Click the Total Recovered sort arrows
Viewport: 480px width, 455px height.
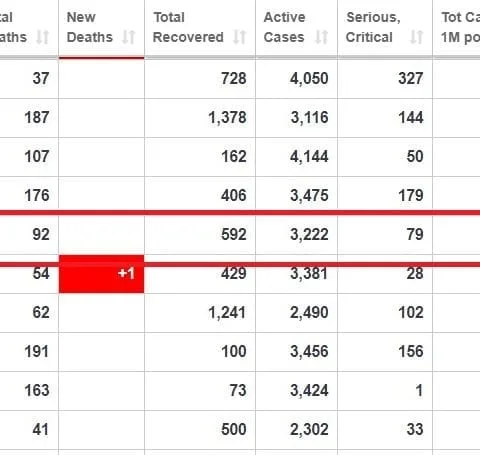pos(240,37)
